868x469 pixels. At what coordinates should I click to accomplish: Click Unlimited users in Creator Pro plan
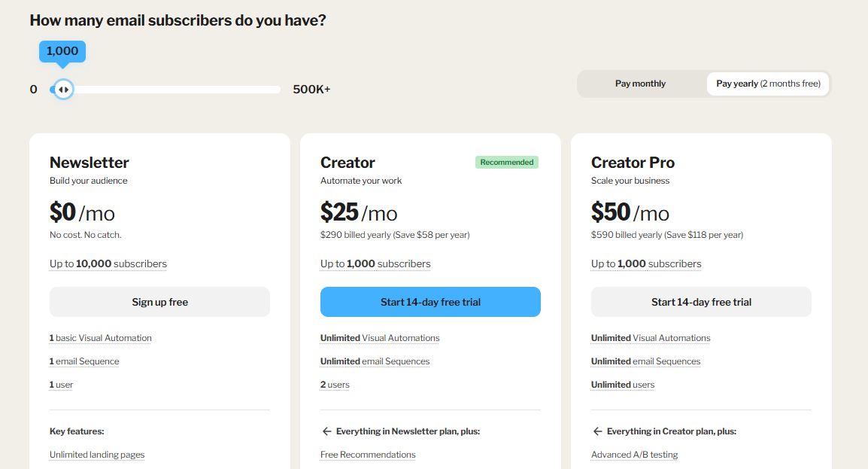click(623, 385)
